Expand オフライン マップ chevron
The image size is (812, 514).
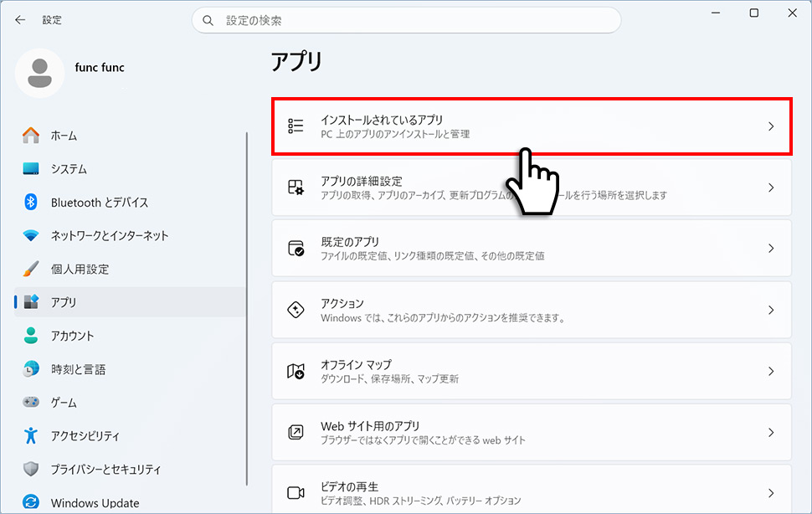(771, 371)
